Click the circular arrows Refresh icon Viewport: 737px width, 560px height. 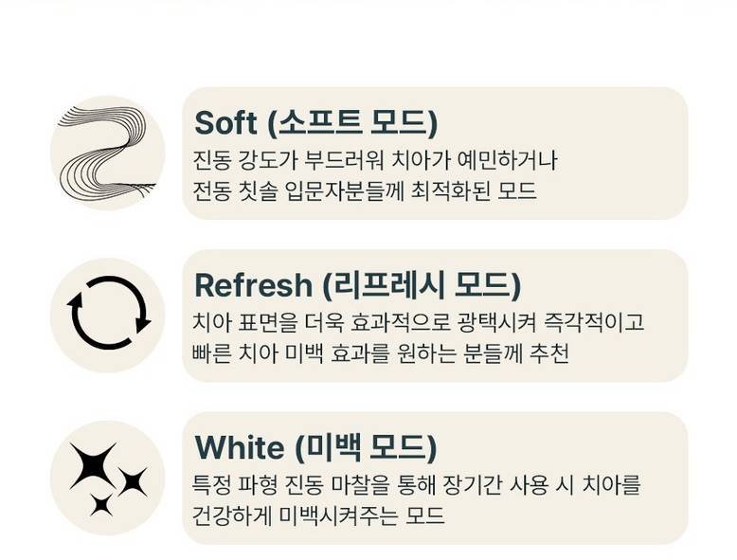pyautogui.click(x=108, y=314)
